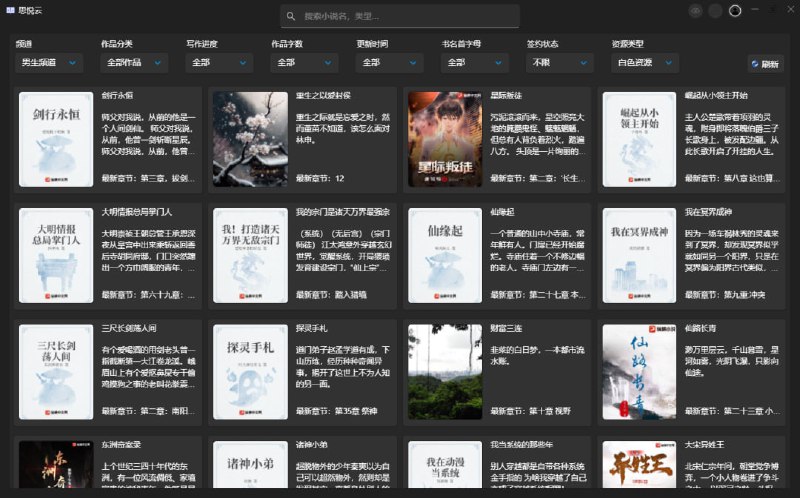Viewport: 800px width, 498px height.
Task: Expand the 资源类型 dropdown showing 白色资源
Action: click(x=645, y=63)
